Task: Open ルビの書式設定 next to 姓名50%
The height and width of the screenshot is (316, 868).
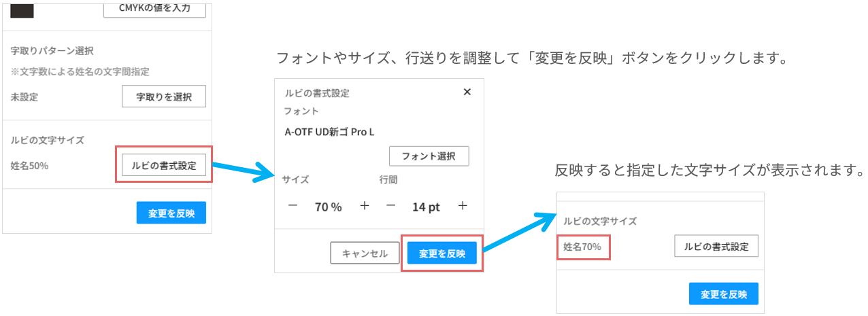Action: 163,165
